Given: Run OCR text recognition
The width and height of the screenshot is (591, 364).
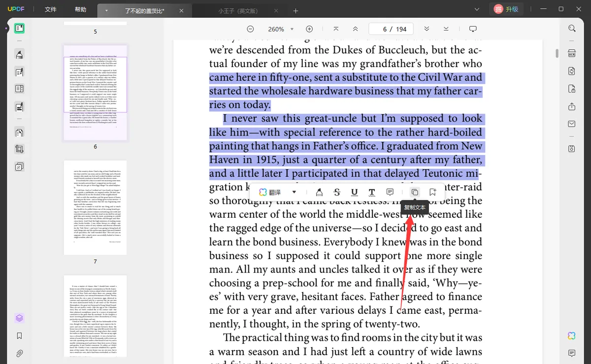Looking at the screenshot, I should click(572, 53).
